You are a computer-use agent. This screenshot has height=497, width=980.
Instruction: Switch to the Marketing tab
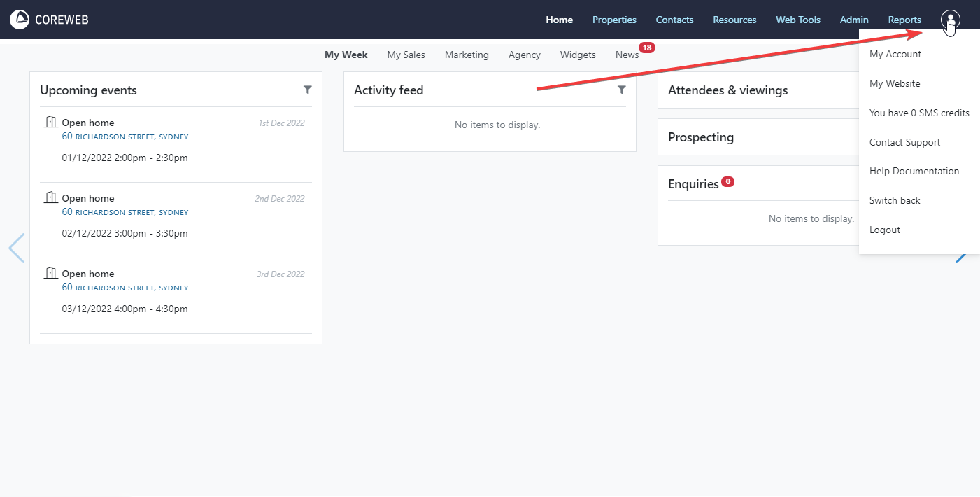467,55
